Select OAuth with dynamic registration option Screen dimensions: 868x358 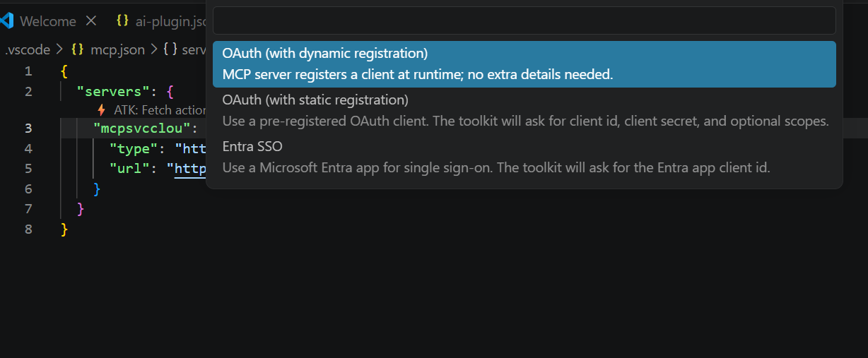pyautogui.click(x=524, y=64)
